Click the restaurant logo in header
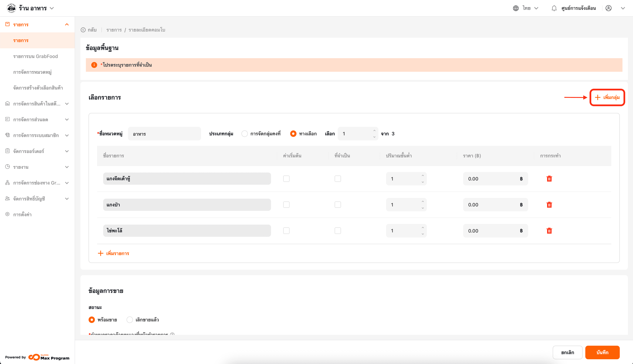Viewport: 633px width, 364px height. tap(11, 8)
